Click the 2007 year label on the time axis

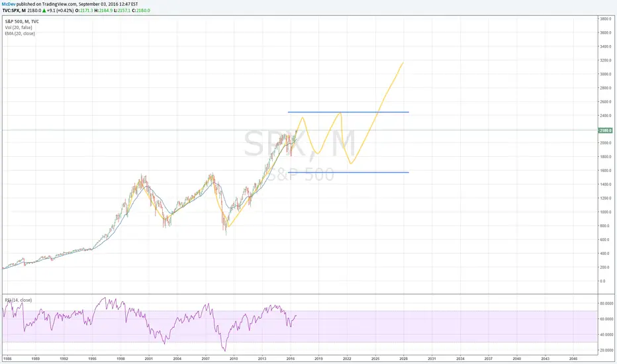tap(205, 359)
